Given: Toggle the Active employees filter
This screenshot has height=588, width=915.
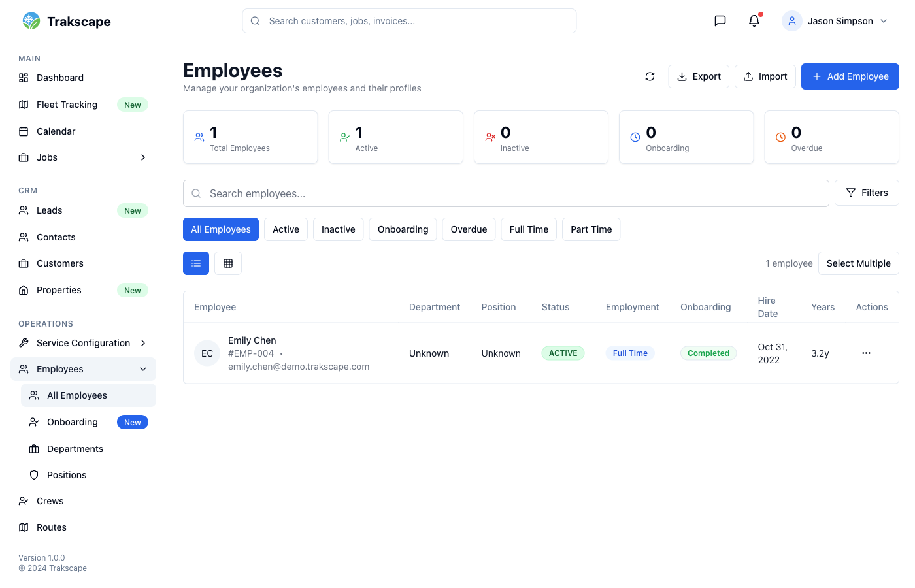Looking at the screenshot, I should [x=286, y=229].
